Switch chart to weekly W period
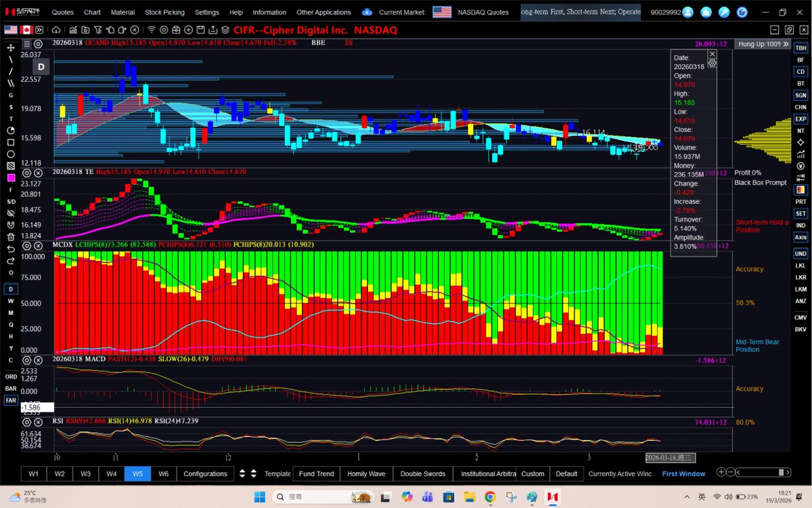 coord(11,301)
